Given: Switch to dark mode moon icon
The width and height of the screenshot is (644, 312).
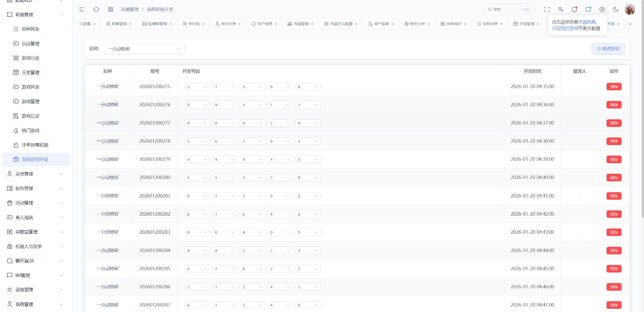Looking at the screenshot, I should click(x=616, y=9).
